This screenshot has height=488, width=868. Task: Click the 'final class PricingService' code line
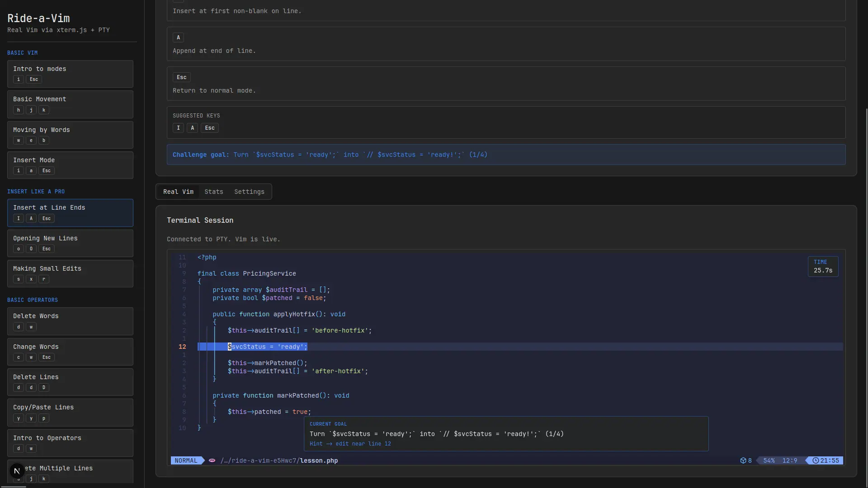(247, 273)
